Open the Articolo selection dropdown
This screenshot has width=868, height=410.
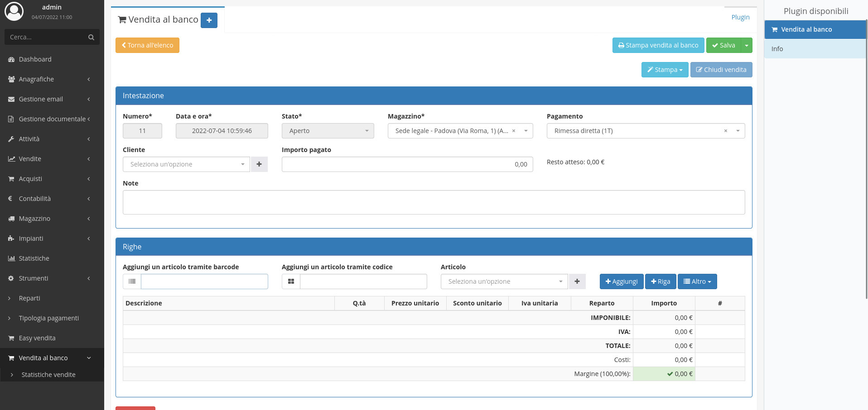tap(504, 281)
